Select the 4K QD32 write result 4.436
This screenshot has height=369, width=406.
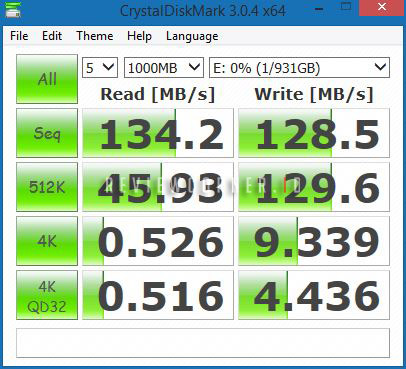coord(314,295)
